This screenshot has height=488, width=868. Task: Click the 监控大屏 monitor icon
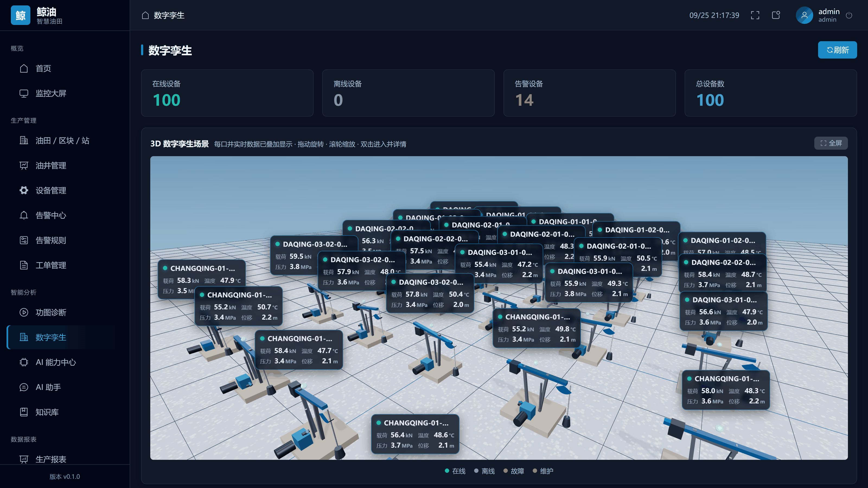coord(24,93)
